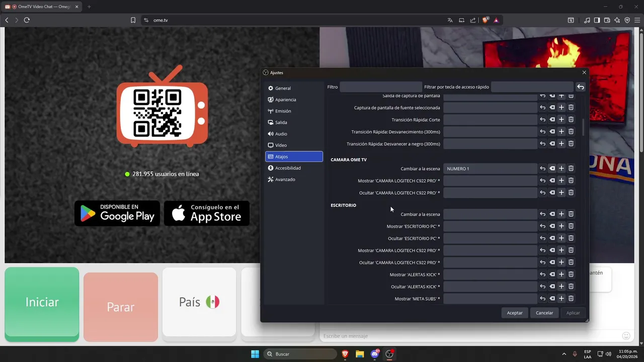Click hotkey field for Ocultar 'ALERTAS KICK'
The height and width of the screenshot is (362, 644).
click(490, 287)
